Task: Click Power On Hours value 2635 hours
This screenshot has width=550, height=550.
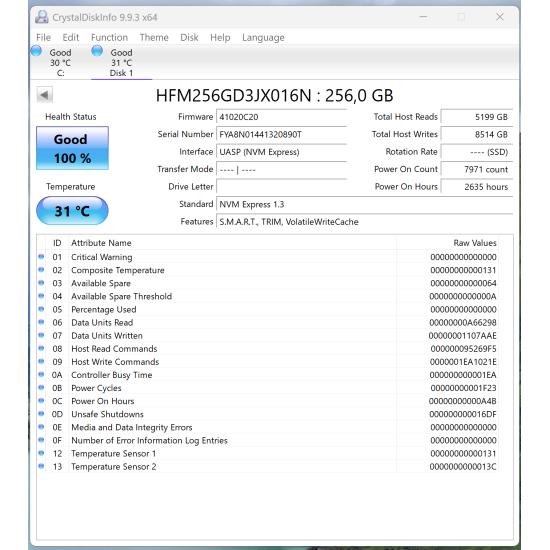Action: click(x=477, y=187)
